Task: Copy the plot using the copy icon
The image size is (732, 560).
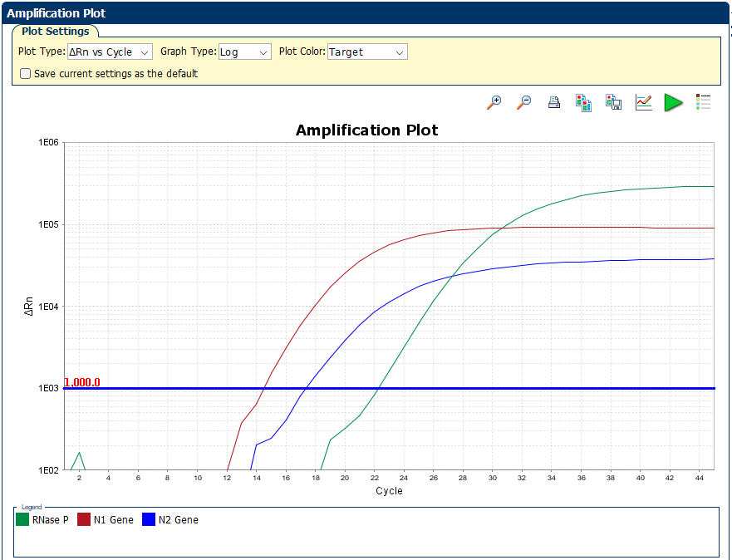Action: (x=583, y=102)
